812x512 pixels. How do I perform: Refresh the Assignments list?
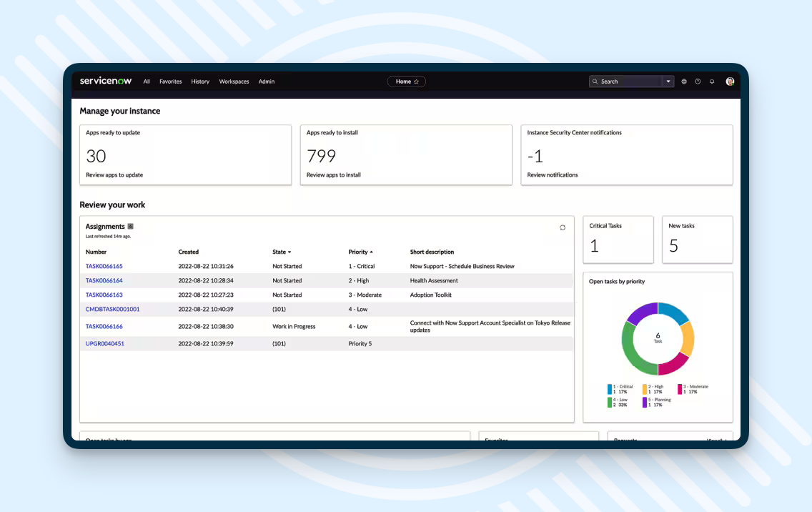563,227
